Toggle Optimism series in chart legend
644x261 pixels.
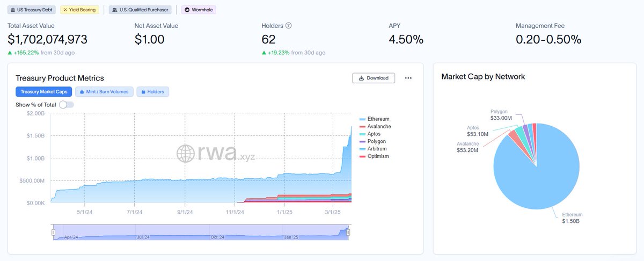[x=374, y=156]
